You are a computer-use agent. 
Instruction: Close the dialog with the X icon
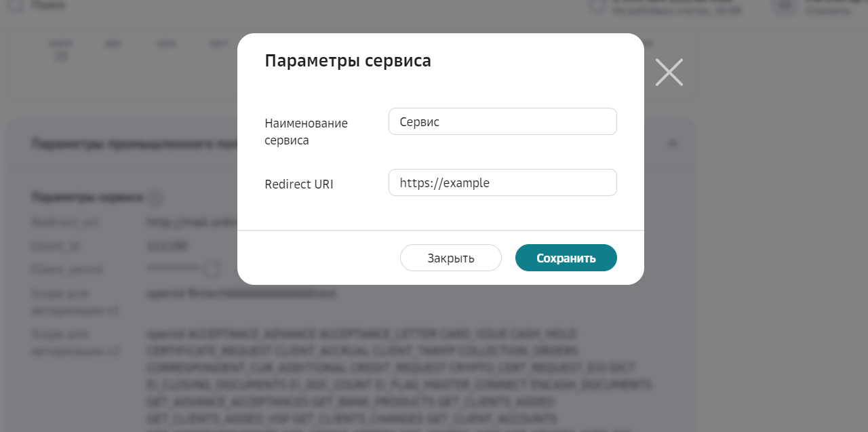click(669, 73)
